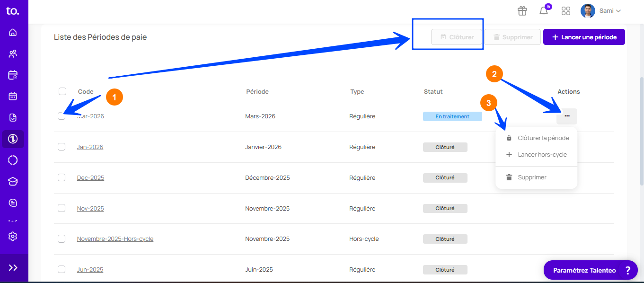Choose Clôturer la période from menu
644x283 pixels.
click(543, 138)
